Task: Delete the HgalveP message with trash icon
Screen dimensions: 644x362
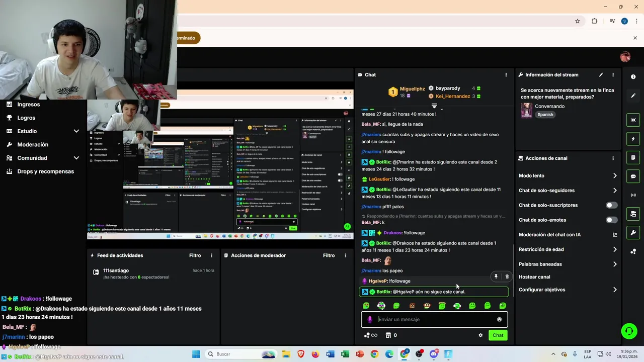Action: point(507,277)
